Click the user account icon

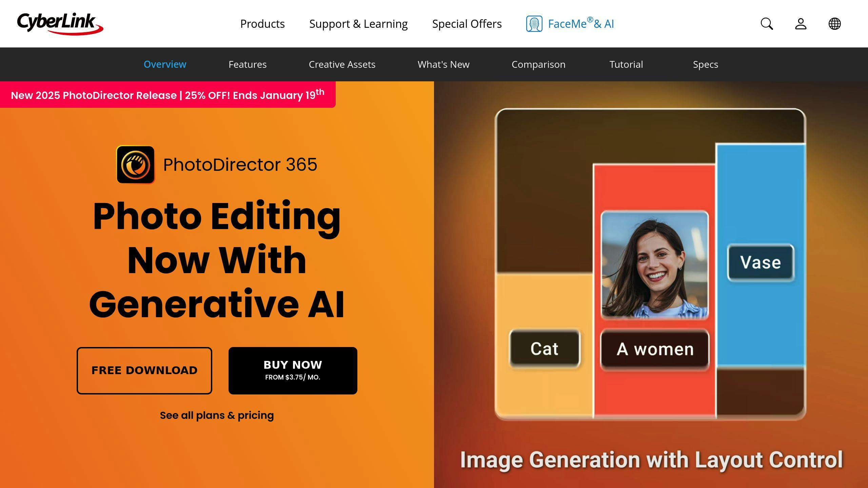pos(801,24)
